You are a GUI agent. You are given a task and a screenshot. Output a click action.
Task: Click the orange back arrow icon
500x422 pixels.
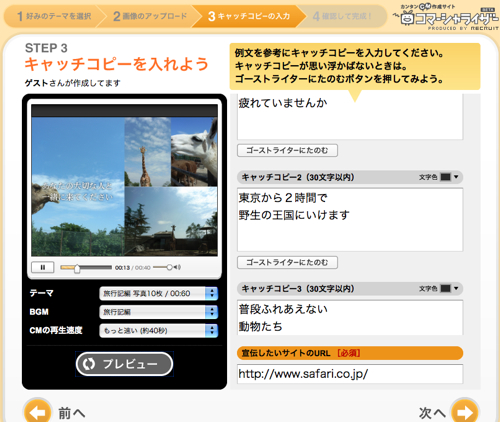[x=37, y=412]
